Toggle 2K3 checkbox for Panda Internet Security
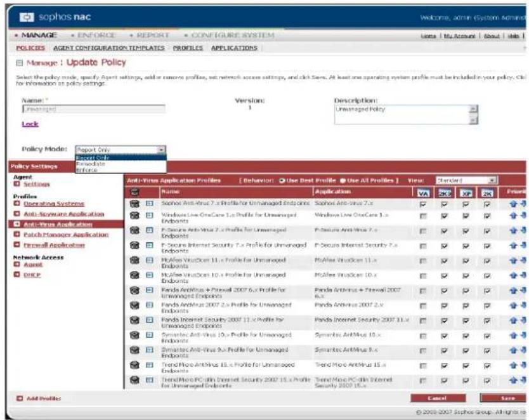The height and width of the screenshot is (420, 529). (x=444, y=321)
